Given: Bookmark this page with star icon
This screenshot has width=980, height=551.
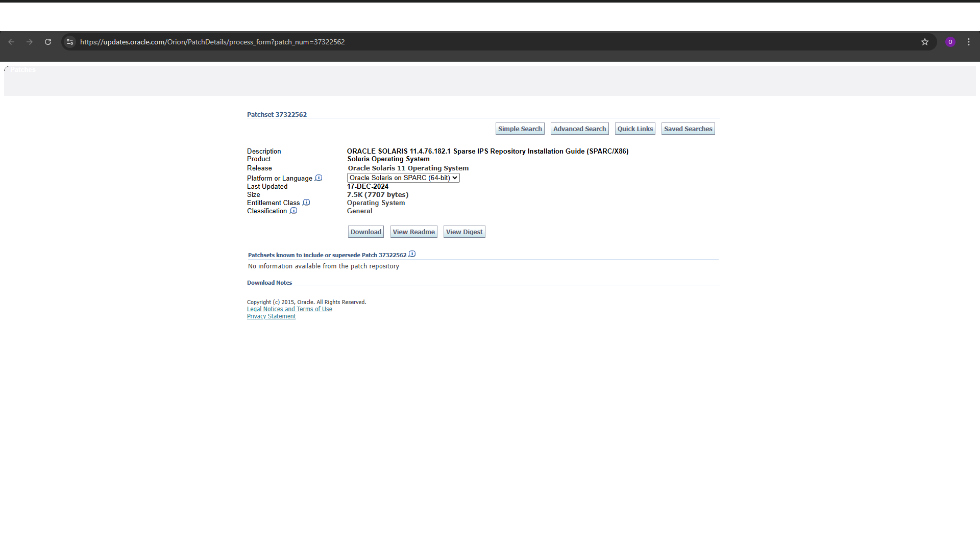Looking at the screenshot, I should (x=925, y=42).
